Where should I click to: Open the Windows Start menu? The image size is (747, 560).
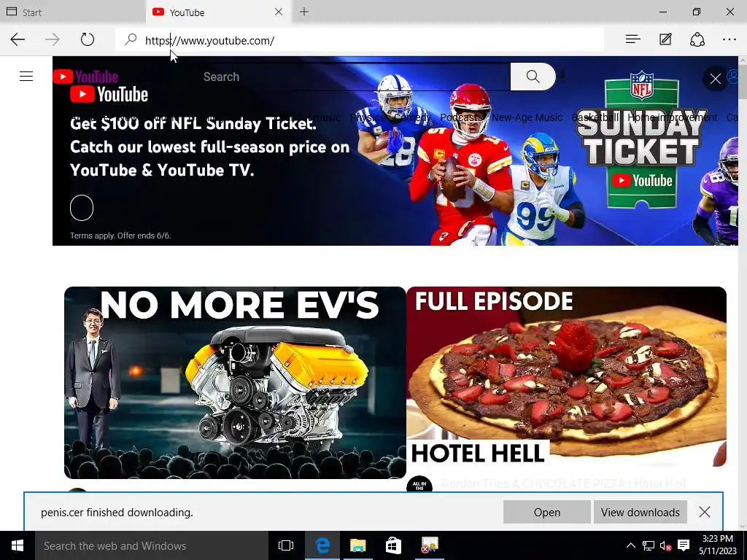pos(18,545)
